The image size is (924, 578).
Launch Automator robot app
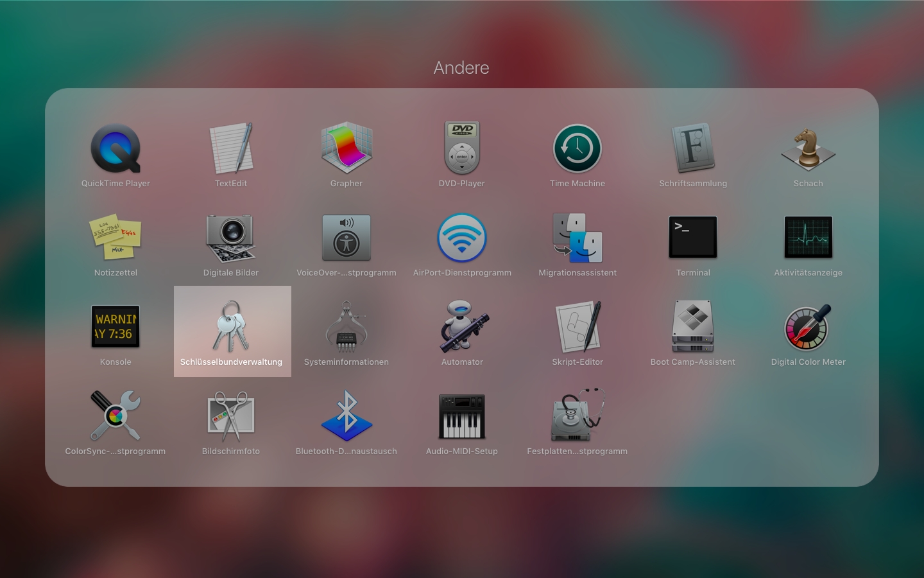coord(462,327)
